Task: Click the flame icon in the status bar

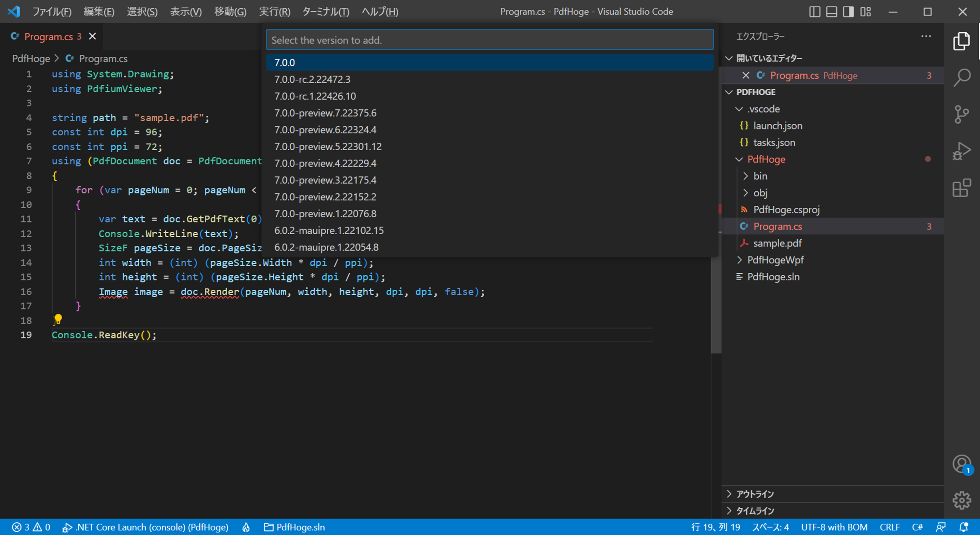Action: 245,527
